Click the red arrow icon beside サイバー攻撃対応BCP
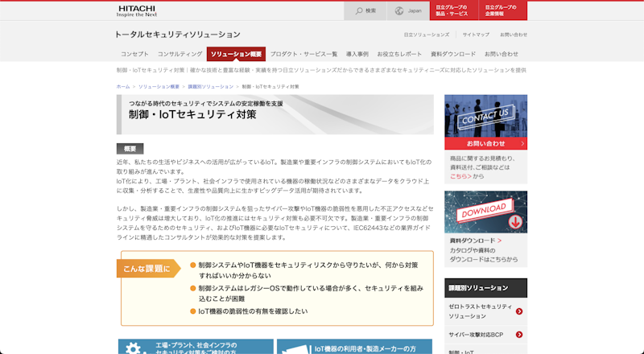 coord(519,335)
